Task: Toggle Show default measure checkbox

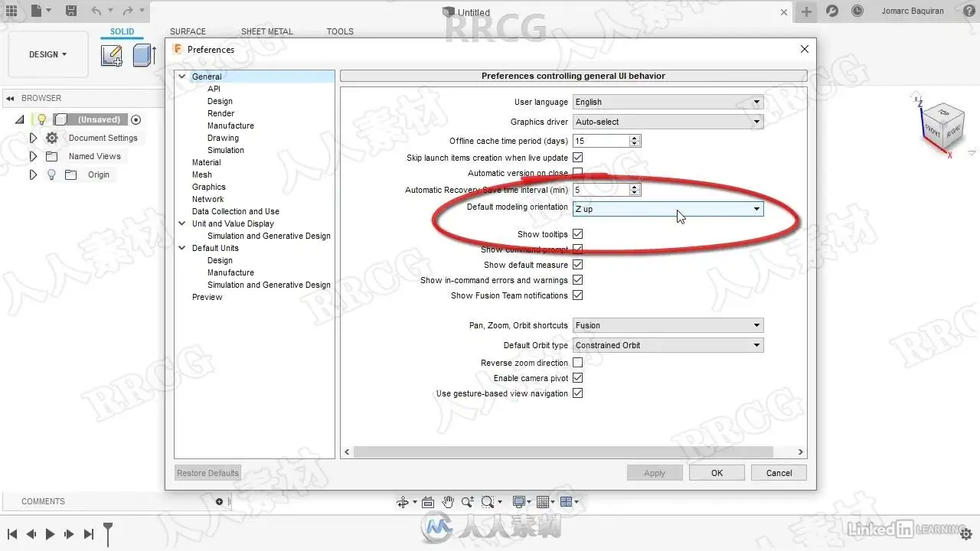Action: [x=578, y=265]
